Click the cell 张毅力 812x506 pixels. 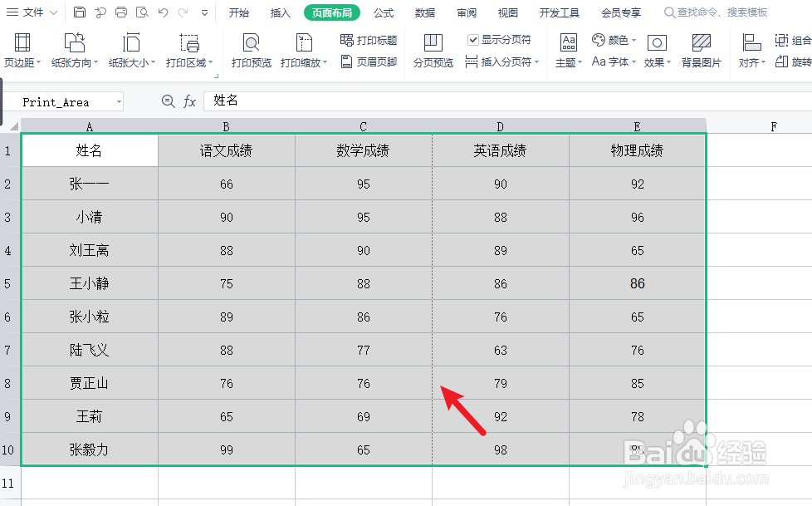tap(90, 449)
